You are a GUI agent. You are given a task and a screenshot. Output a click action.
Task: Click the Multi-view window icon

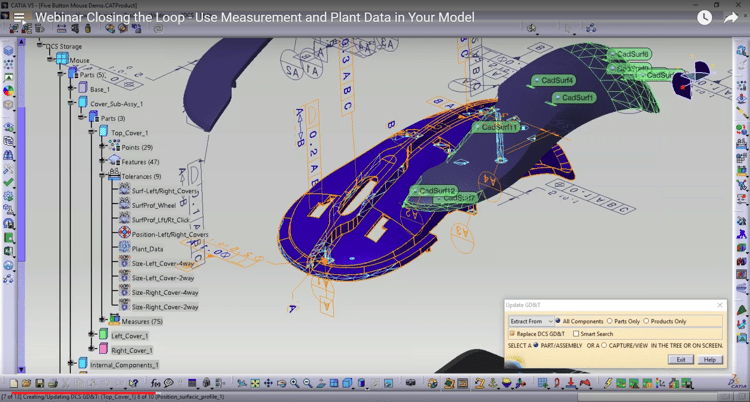click(x=334, y=383)
